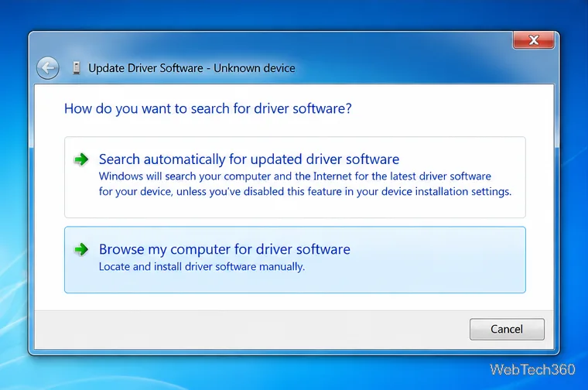Click green arrow beside Browse my computer
This screenshot has width=588, height=390.
point(81,249)
